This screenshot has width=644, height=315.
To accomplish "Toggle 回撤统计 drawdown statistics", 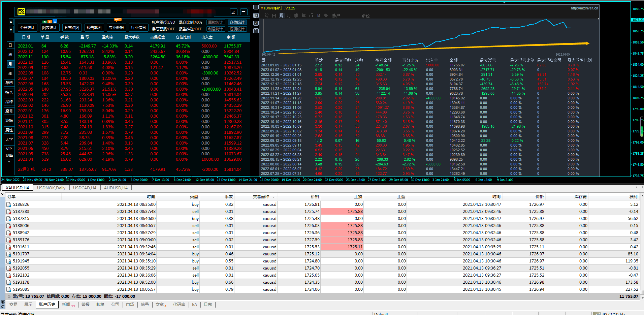I will click(x=216, y=22).
